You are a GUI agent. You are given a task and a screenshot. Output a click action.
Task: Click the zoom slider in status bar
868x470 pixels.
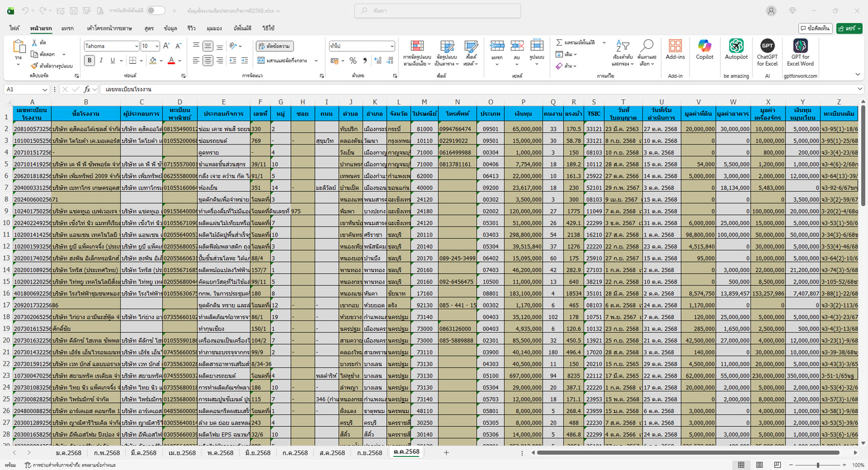click(x=818, y=465)
